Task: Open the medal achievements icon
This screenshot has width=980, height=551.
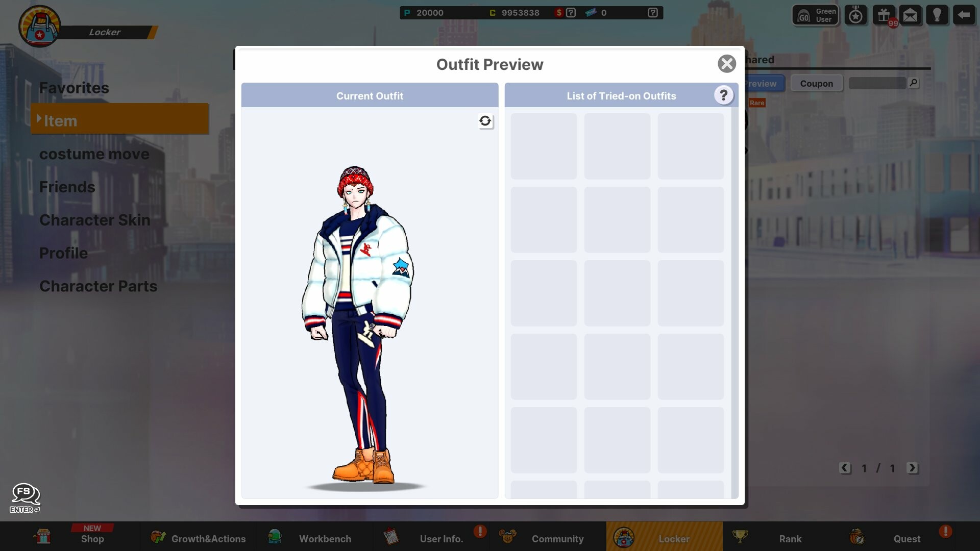Action: pyautogui.click(x=856, y=15)
